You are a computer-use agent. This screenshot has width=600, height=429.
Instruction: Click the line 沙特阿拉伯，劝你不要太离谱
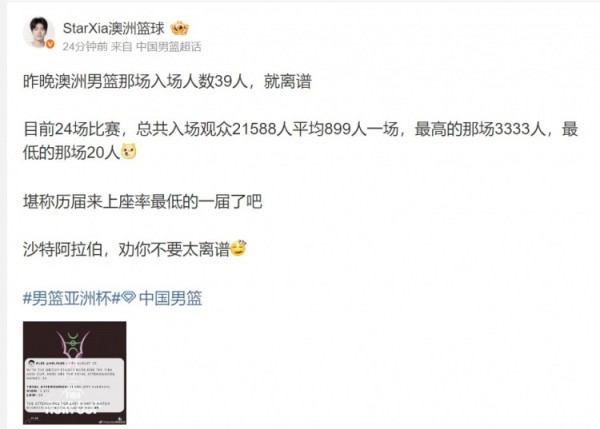pos(126,250)
